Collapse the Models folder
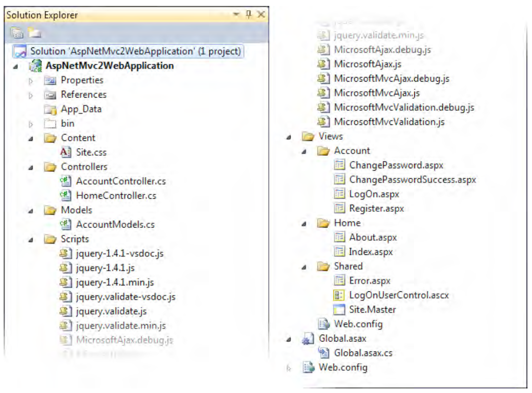This screenshot has height=393, width=532. 31,211
